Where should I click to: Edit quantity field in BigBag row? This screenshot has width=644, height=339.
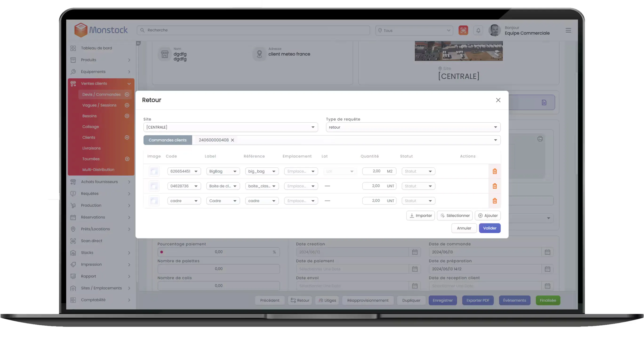(379, 171)
